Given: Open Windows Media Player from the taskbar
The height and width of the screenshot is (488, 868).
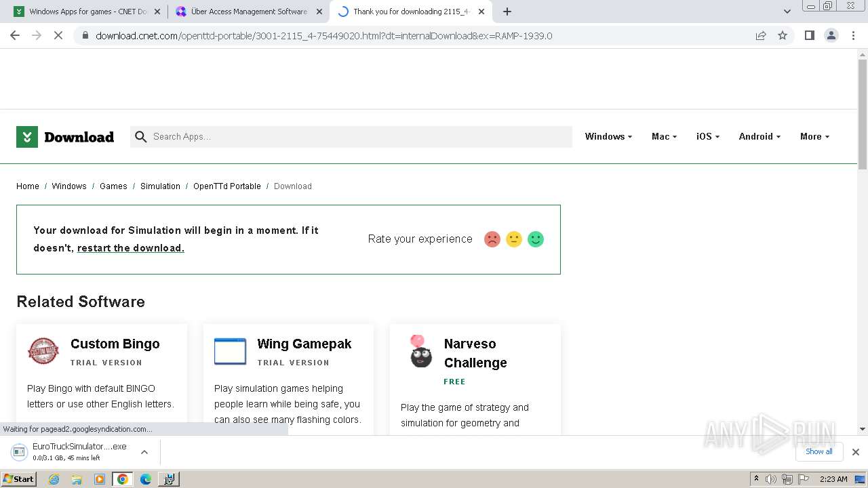Looking at the screenshot, I should (x=100, y=479).
